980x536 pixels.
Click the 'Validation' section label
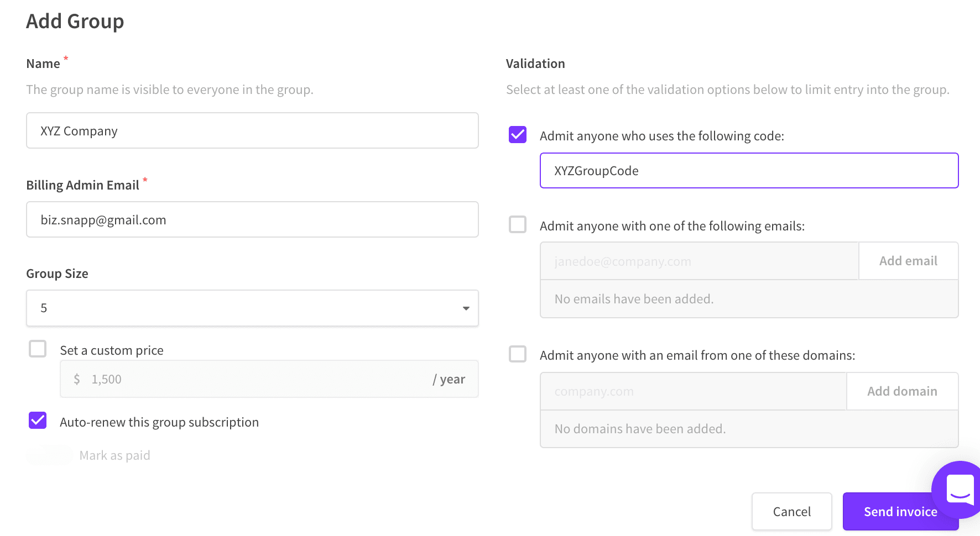pyautogui.click(x=535, y=64)
